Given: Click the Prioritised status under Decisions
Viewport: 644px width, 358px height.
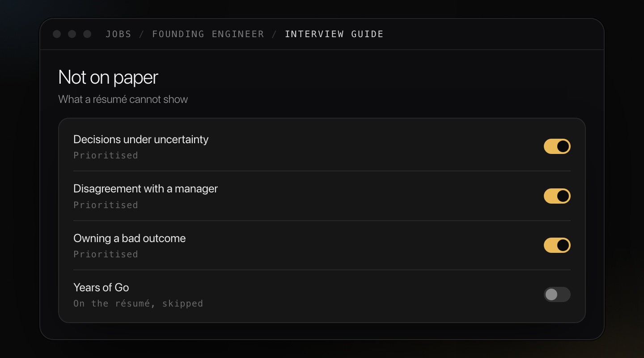Looking at the screenshot, I should click(106, 155).
